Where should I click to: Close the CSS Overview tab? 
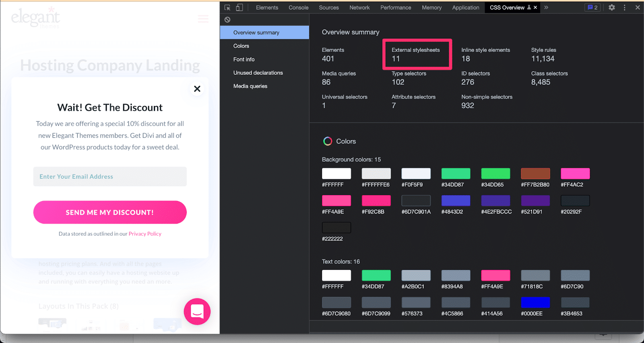(x=535, y=8)
